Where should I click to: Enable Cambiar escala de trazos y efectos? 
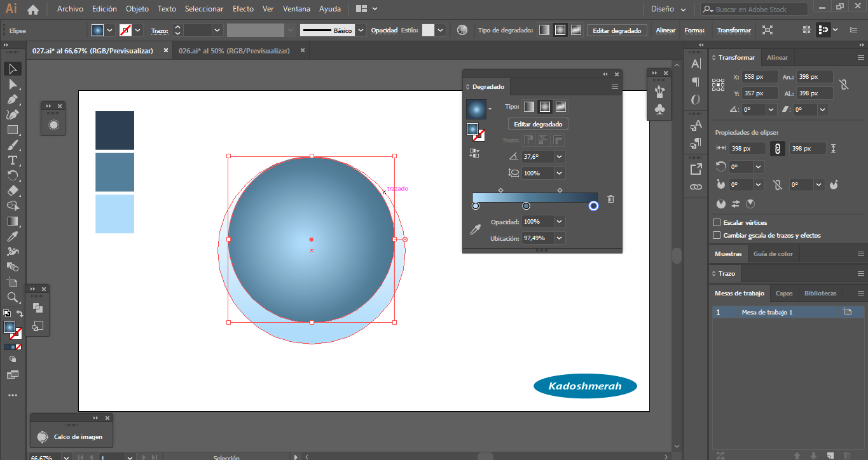pos(717,235)
